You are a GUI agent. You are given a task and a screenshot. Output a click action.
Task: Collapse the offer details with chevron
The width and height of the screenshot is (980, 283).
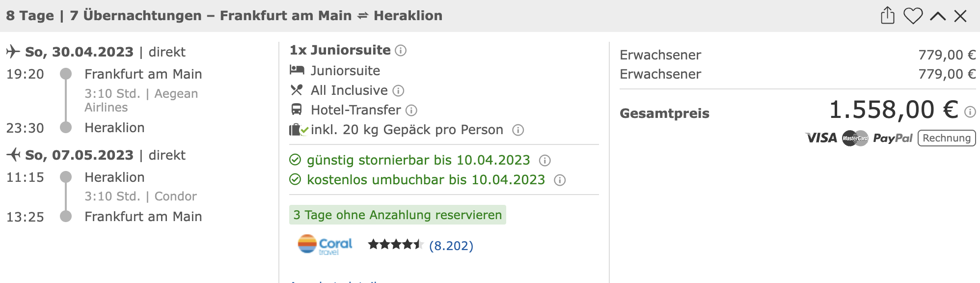(938, 16)
